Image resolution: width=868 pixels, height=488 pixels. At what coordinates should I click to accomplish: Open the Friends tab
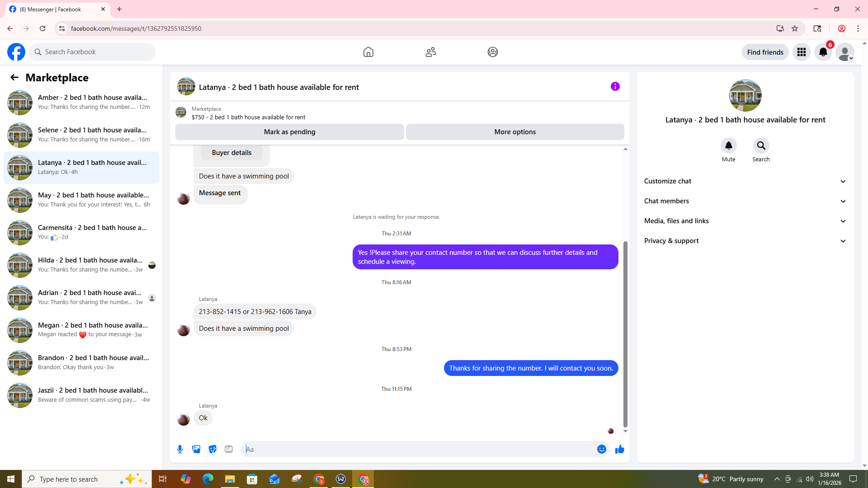coord(430,52)
